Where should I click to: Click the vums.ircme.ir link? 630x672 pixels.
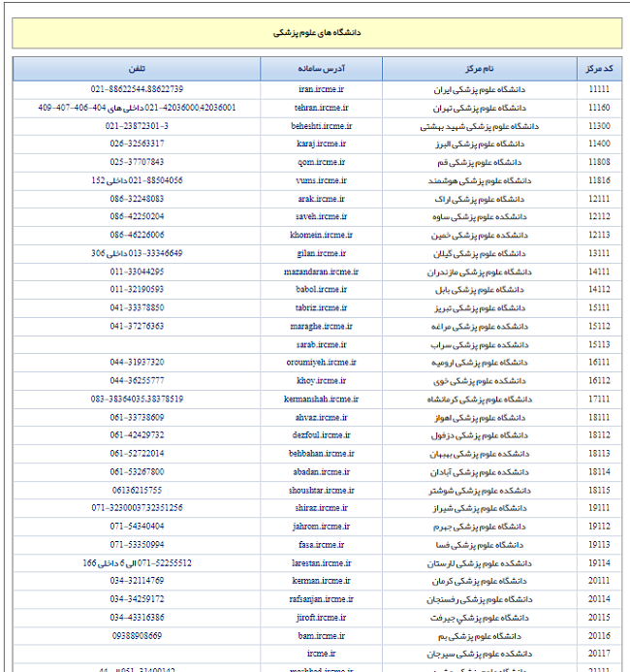coord(321,180)
